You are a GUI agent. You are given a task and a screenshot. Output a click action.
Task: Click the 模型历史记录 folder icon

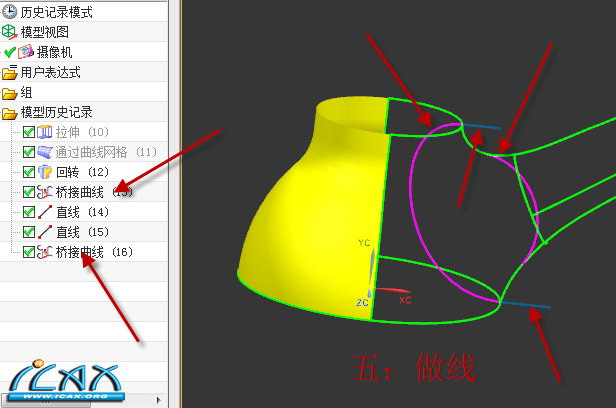click(9, 113)
